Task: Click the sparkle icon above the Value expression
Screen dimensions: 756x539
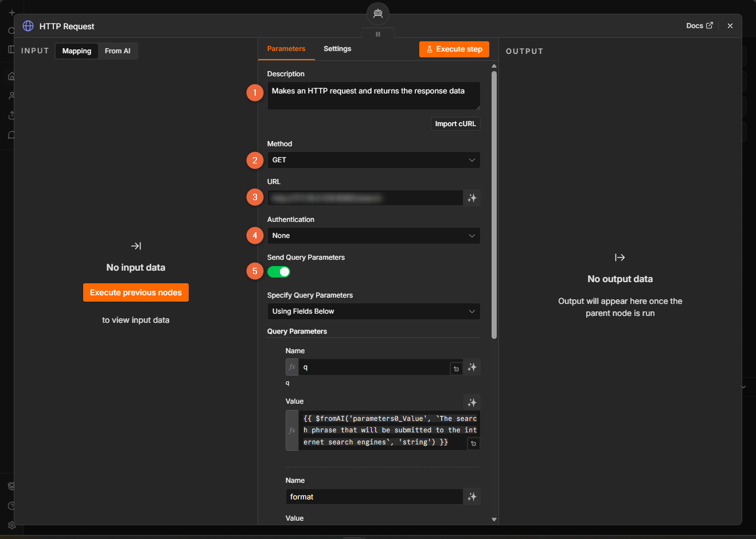Action: pyautogui.click(x=471, y=403)
